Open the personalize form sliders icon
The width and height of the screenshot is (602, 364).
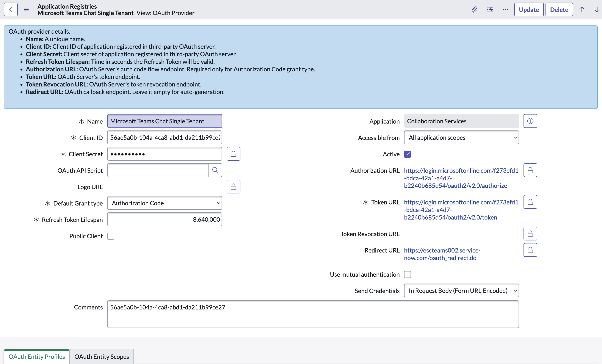click(x=490, y=9)
